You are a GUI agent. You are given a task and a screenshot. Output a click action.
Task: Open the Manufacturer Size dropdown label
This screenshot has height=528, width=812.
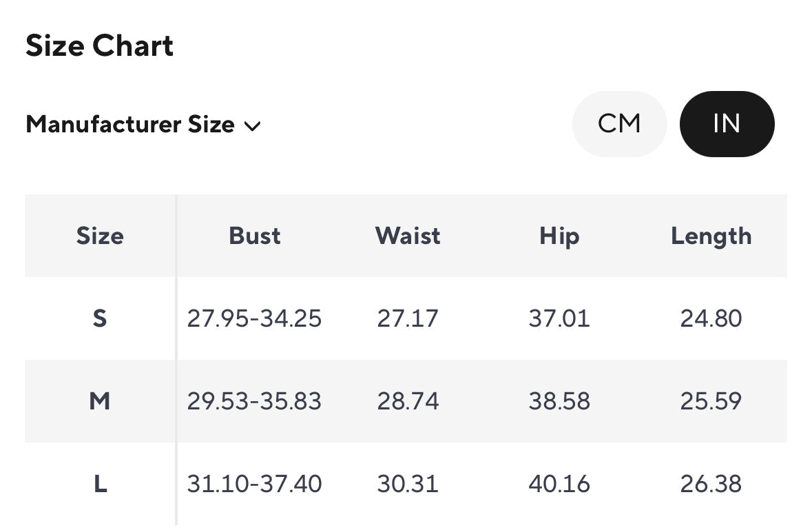point(130,125)
